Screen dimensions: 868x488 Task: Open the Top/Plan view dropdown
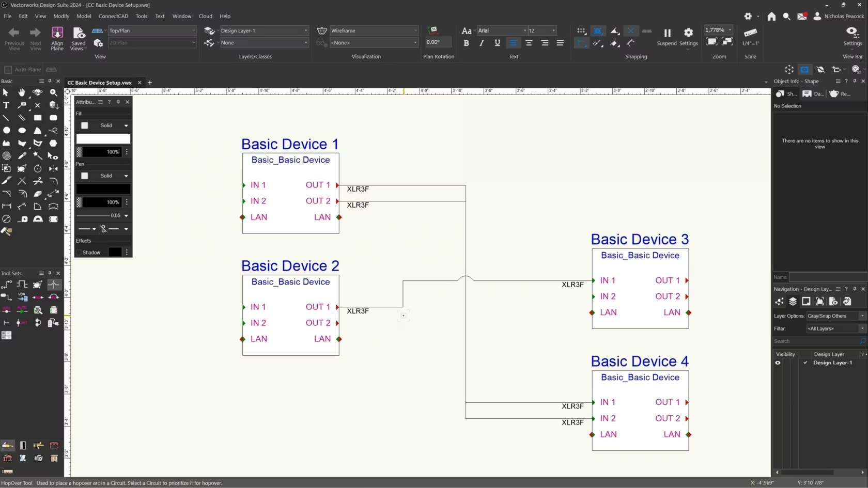pyautogui.click(x=152, y=30)
